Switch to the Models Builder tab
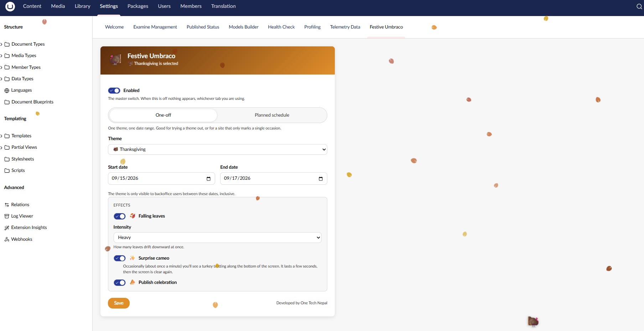This screenshot has width=644, height=331. (244, 27)
